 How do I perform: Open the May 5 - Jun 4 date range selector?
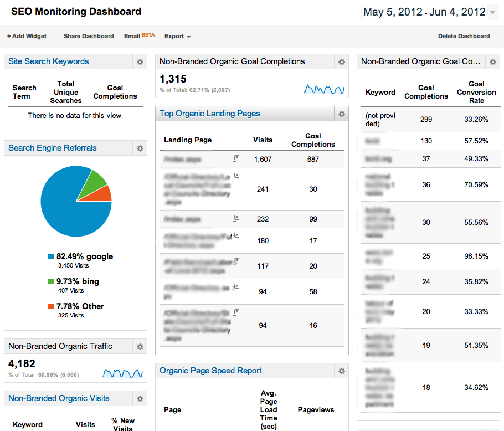click(x=429, y=11)
